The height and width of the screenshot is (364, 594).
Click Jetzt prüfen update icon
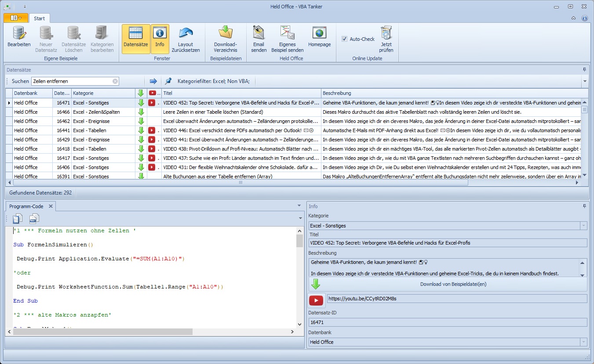pos(386,33)
